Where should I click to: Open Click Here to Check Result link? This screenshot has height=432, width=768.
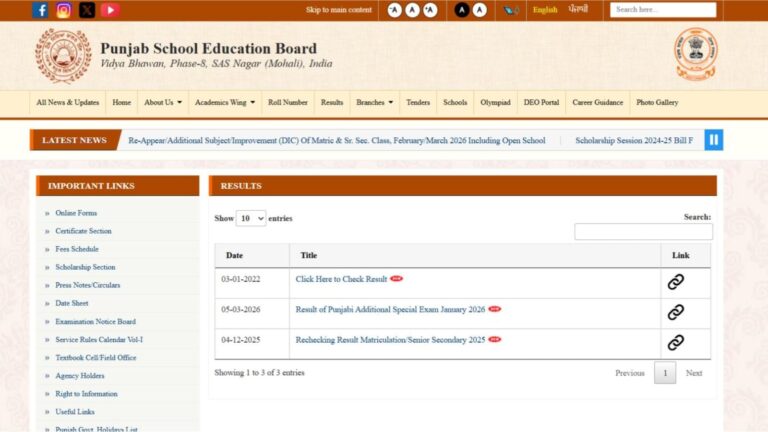point(341,279)
